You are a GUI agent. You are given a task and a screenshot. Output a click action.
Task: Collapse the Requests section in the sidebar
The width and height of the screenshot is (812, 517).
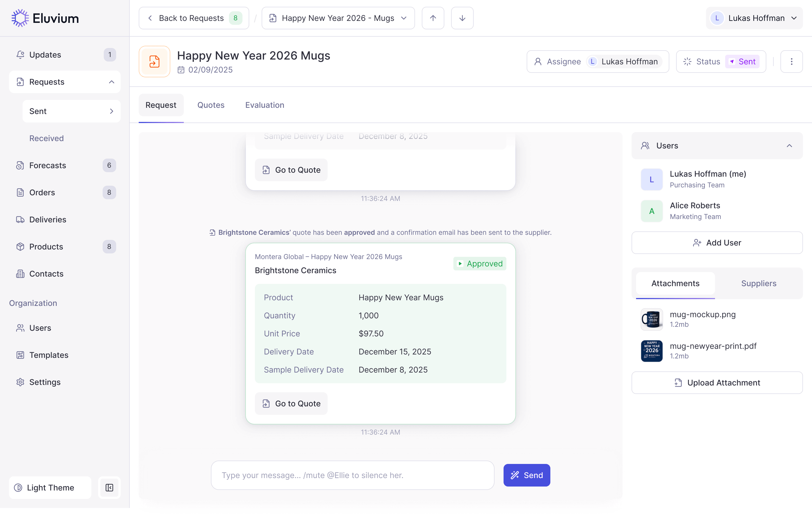tap(111, 82)
